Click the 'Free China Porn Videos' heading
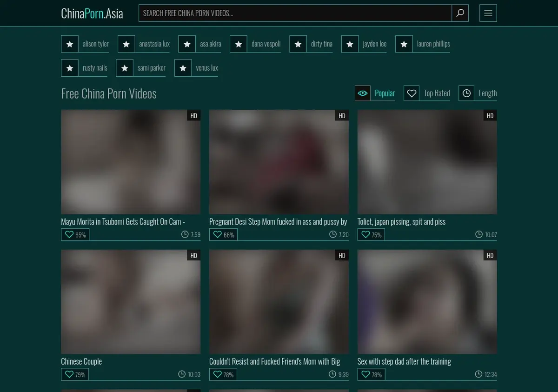558x392 pixels. coord(109,93)
